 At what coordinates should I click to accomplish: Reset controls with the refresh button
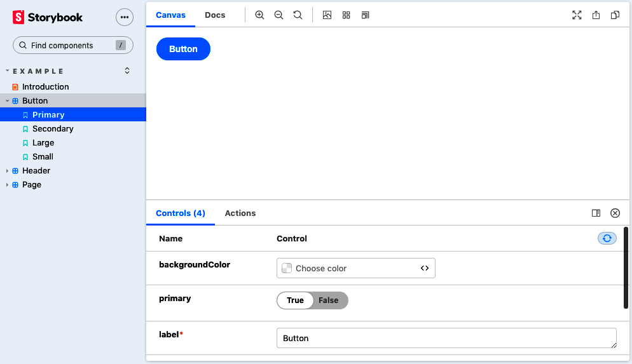(607, 238)
